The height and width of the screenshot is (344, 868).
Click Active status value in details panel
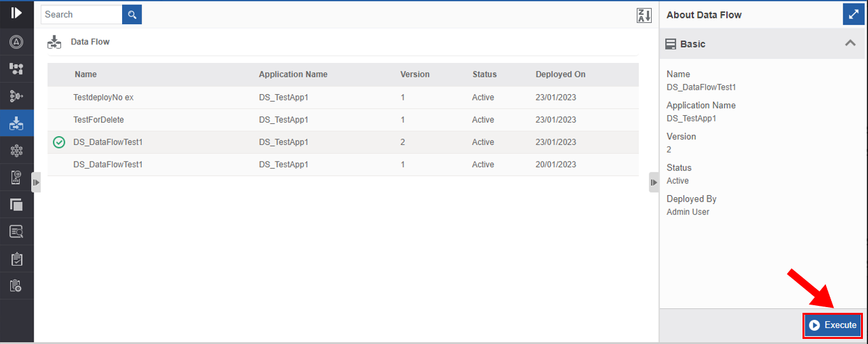tap(678, 181)
